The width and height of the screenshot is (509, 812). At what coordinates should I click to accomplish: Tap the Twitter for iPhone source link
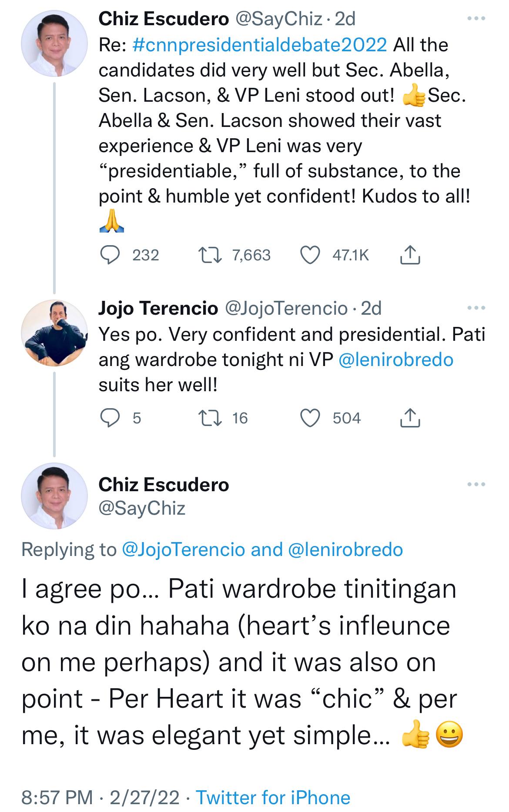pyautogui.click(x=273, y=798)
